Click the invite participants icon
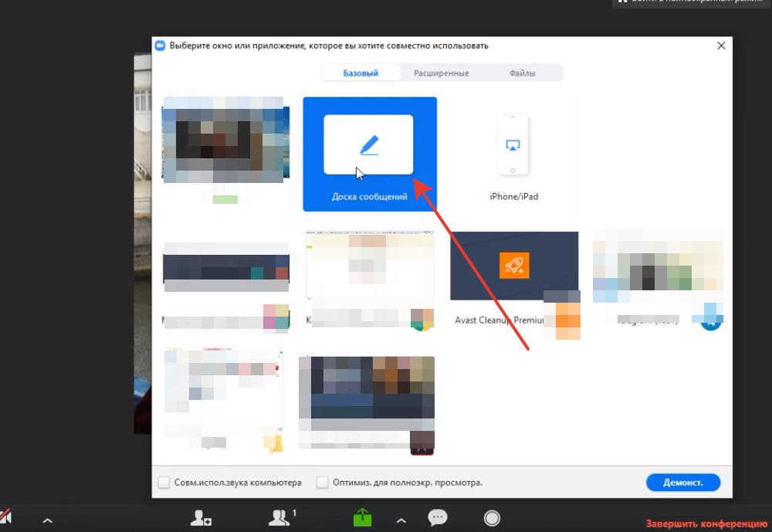 [201, 518]
